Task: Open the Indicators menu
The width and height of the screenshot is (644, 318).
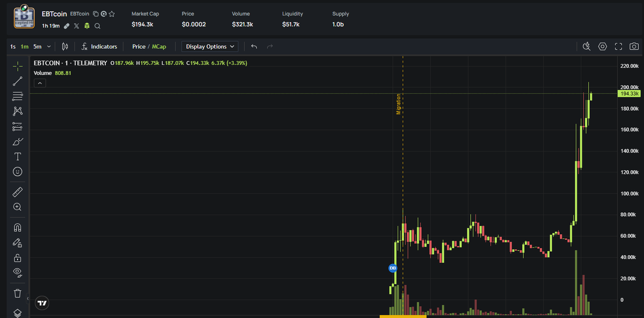Action: pyautogui.click(x=99, y=47)
